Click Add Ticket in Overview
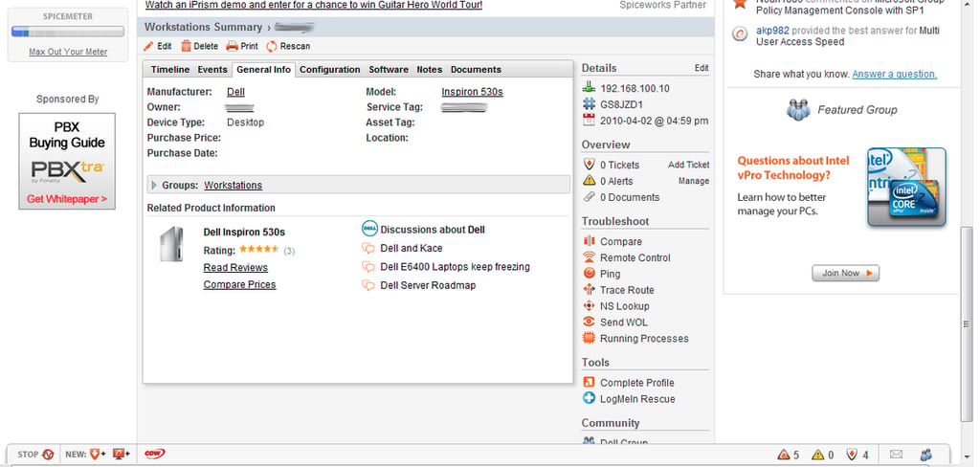The width and height of the screenshot is (980, 467). click(689, 165)
